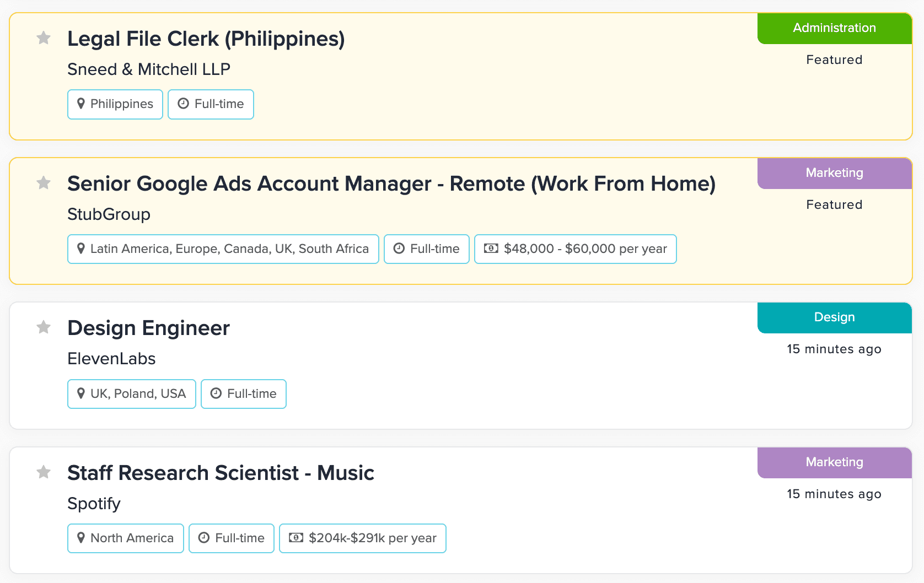Click Full-time tag on ElevenLabs job

(243, 394)
